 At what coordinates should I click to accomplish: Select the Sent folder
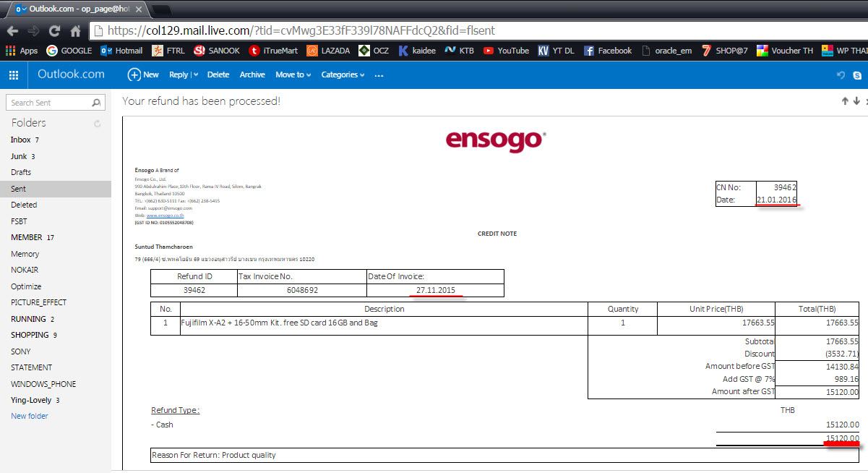56,189
